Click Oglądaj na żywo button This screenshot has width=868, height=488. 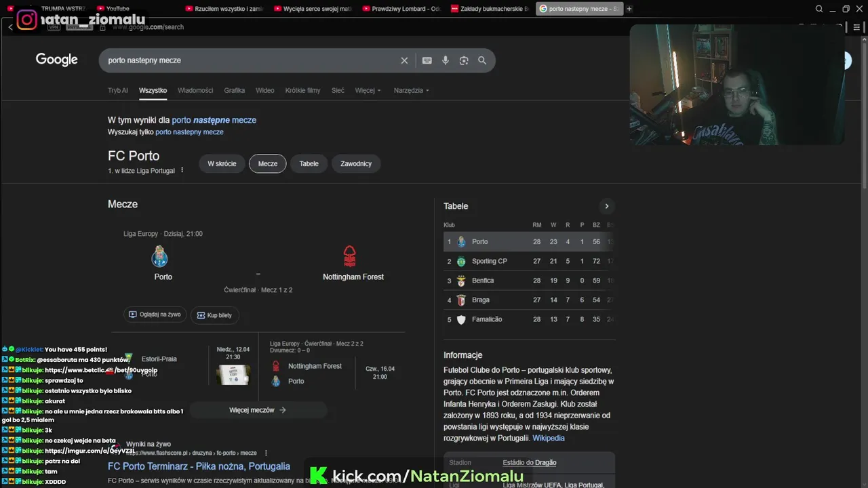(x=155, y=314)
